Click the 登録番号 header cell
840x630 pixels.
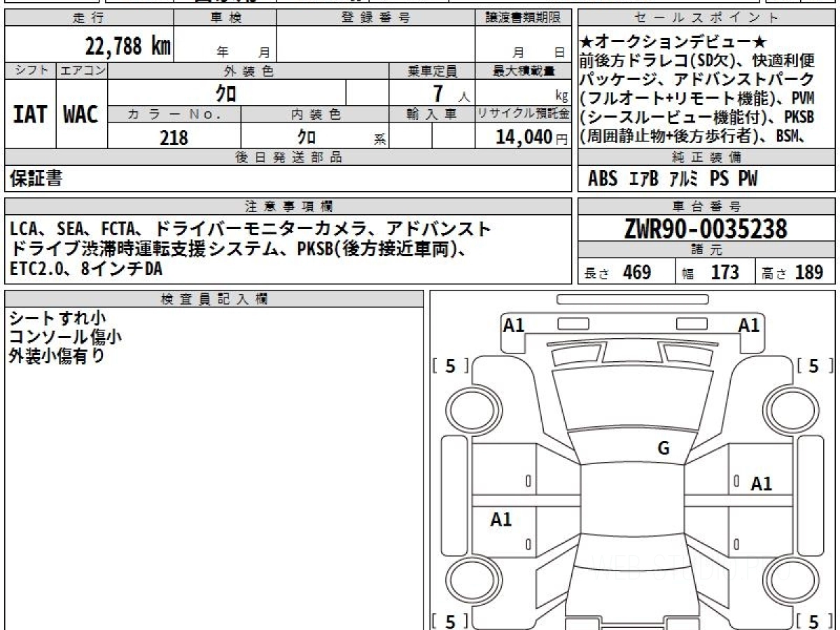pyautogui.click(x=375, y=18)
